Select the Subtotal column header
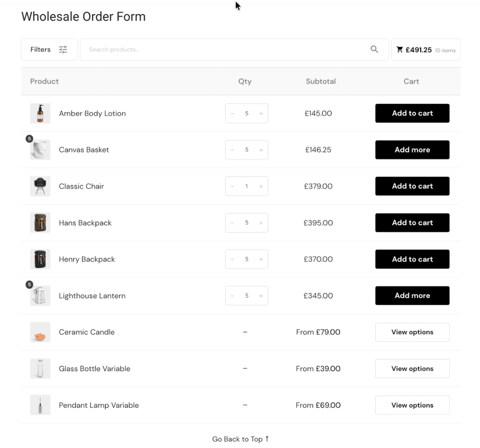Viewport: 480px width, 448px height. [321, 81]
